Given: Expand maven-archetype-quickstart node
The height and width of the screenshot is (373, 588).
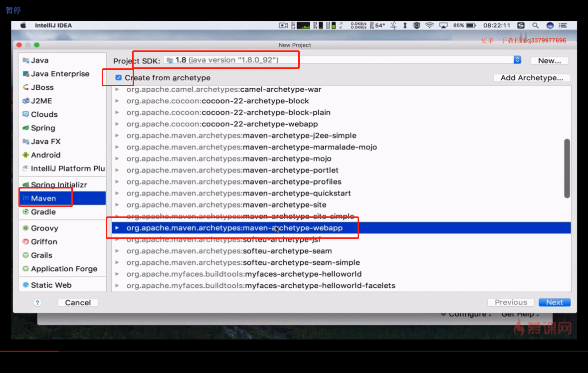Looking at the screenshot, I should pyautogui.click(x=117, y=193).
